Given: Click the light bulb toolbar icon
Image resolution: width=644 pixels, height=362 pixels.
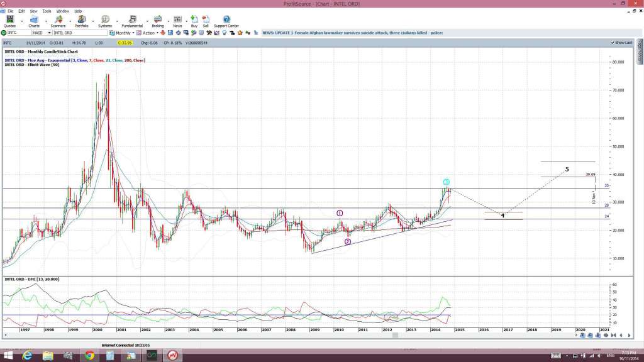Looking at the screenshot, I should [225, 33].
